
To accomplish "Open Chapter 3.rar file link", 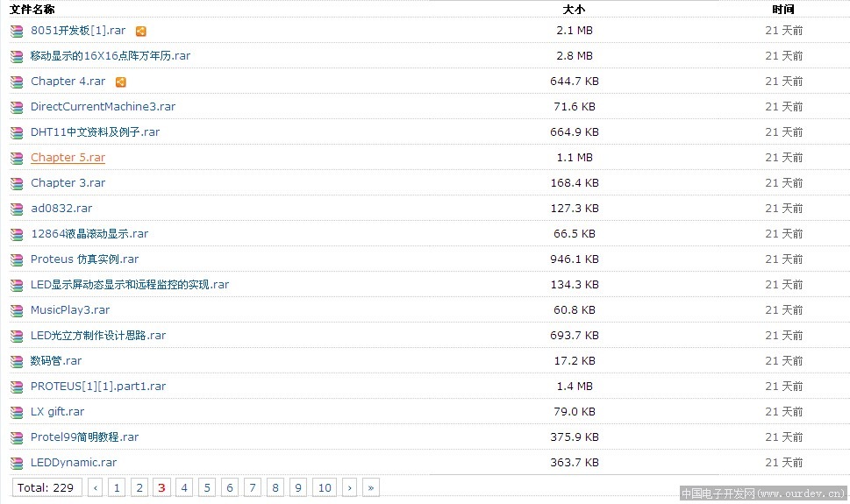I will click(x=68, y=183).
